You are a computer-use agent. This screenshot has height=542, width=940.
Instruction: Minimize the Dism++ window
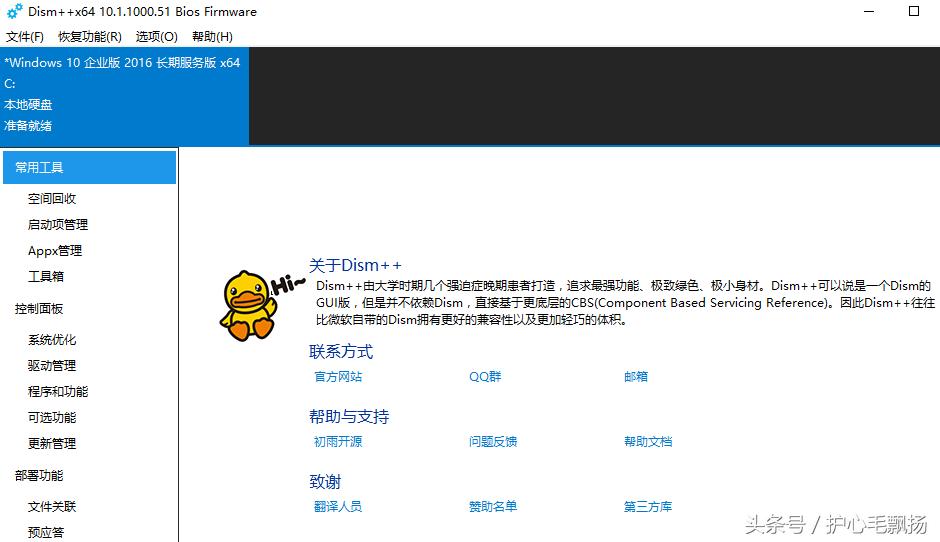coord(869,11)
